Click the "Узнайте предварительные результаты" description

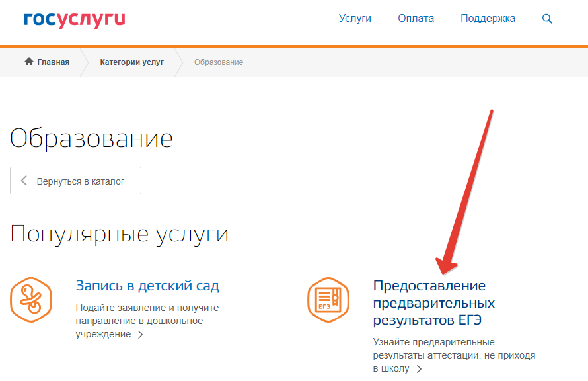[x=453, y=355]
